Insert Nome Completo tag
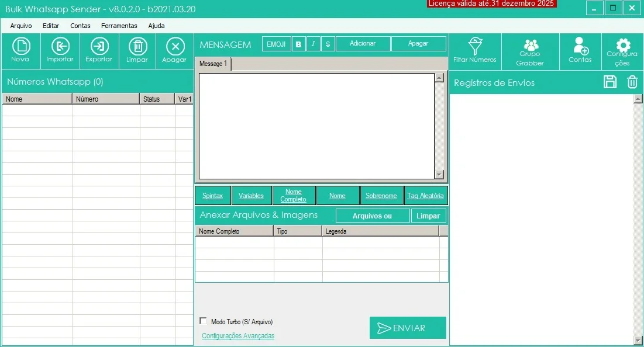Image resolution: width=644 pixels, height=347 pixels. tap(293, 196)
